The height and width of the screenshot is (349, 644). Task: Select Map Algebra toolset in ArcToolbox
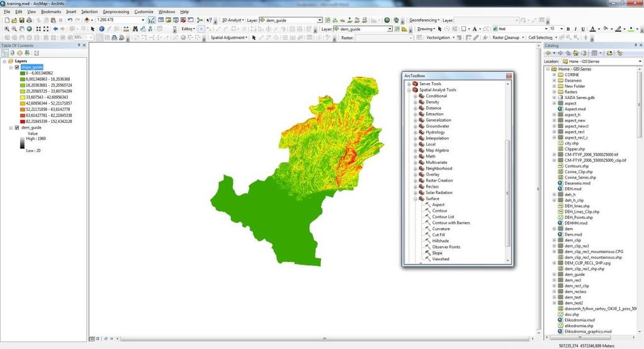tap(437, 151)
